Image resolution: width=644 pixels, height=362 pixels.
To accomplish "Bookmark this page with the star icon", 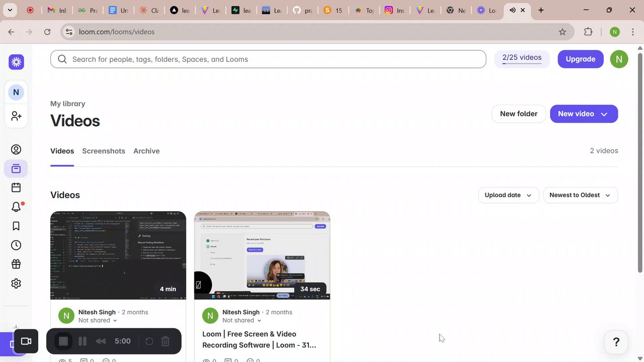I will (x=563, y=32).
